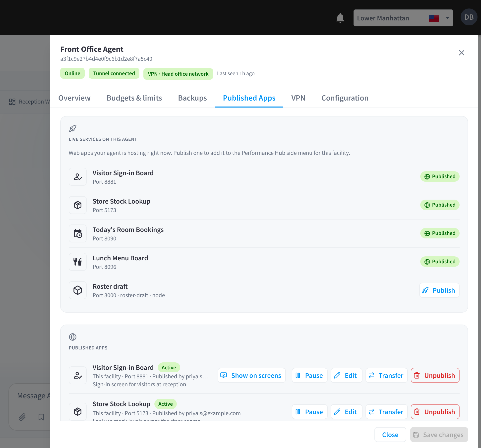Click the Save changes button
Image resolution: width=481 pixels, height=448 pixels.
[439, 435]
